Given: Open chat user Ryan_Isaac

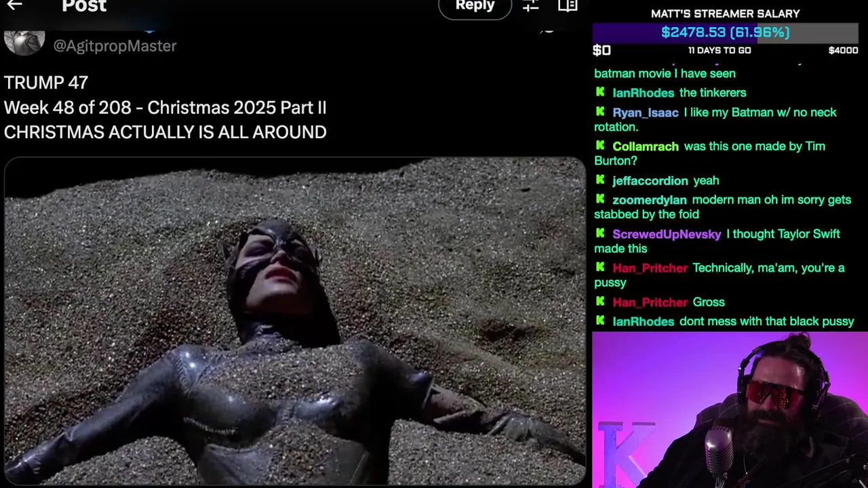Looking at the screenshot, I should pyautogui.click(x=646, y=113).
